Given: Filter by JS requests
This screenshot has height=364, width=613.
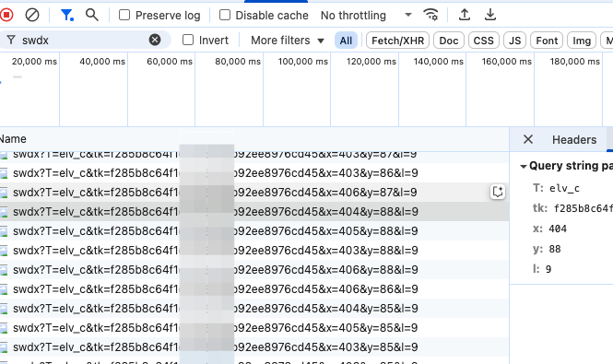Looking at the screenshot, I should pos(515,41).
